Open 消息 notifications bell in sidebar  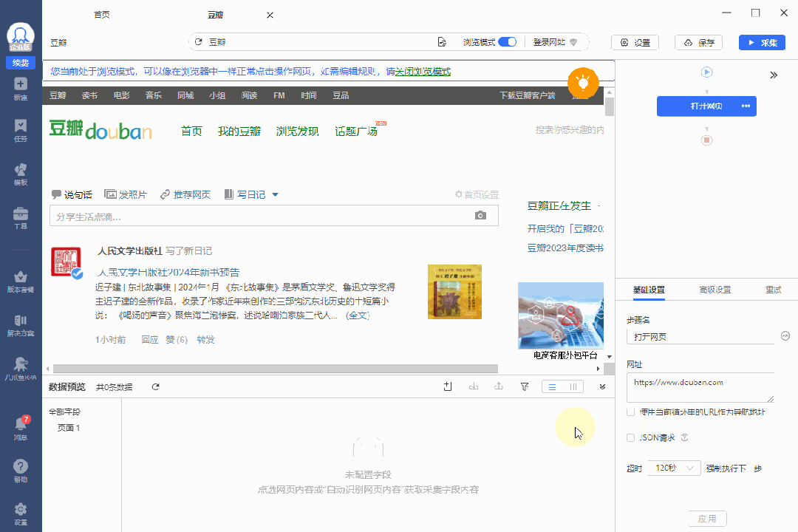[x=21, y=427]
